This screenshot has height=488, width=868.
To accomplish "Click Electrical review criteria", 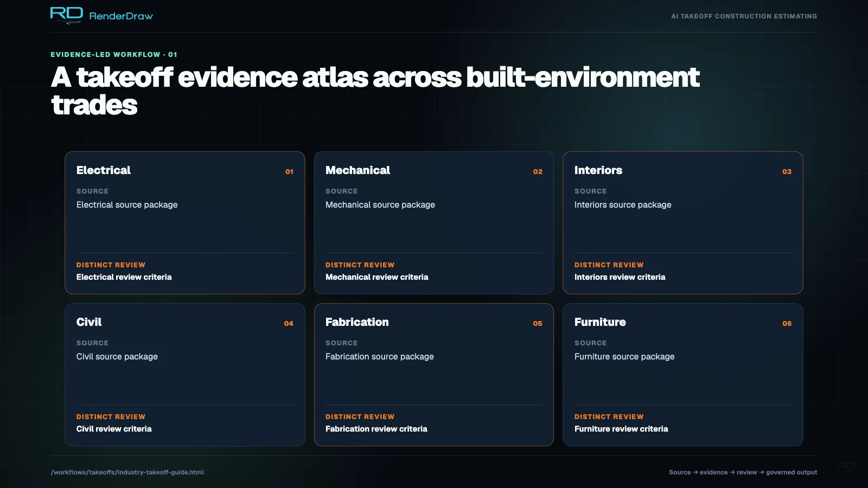I will 124,277.
